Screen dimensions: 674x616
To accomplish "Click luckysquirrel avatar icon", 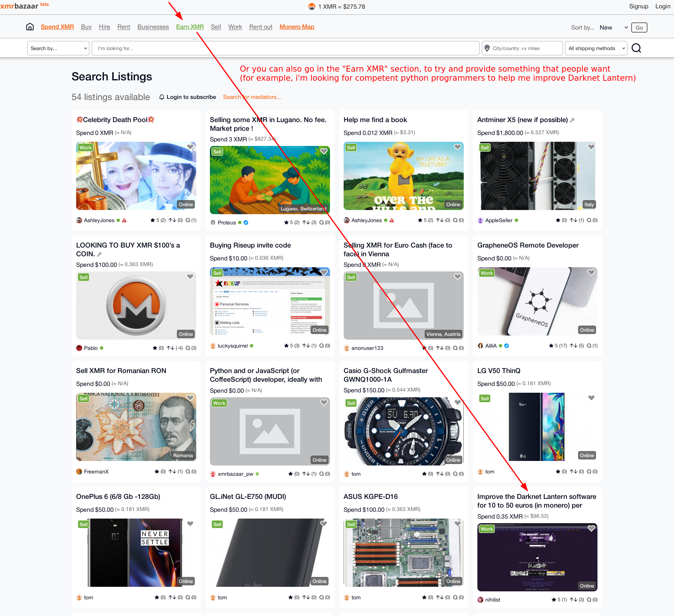I will pyautogui.click(x=213, y=346).
